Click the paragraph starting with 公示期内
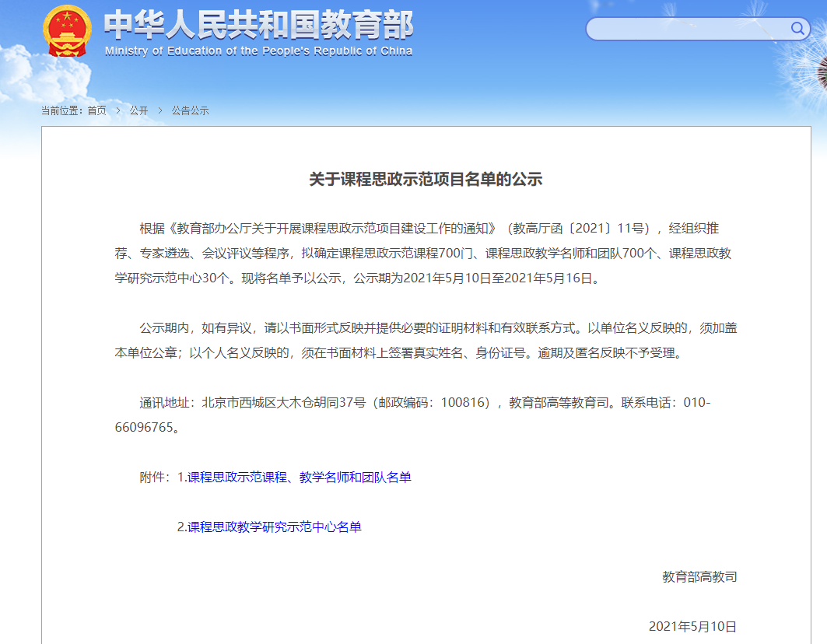 426,340
